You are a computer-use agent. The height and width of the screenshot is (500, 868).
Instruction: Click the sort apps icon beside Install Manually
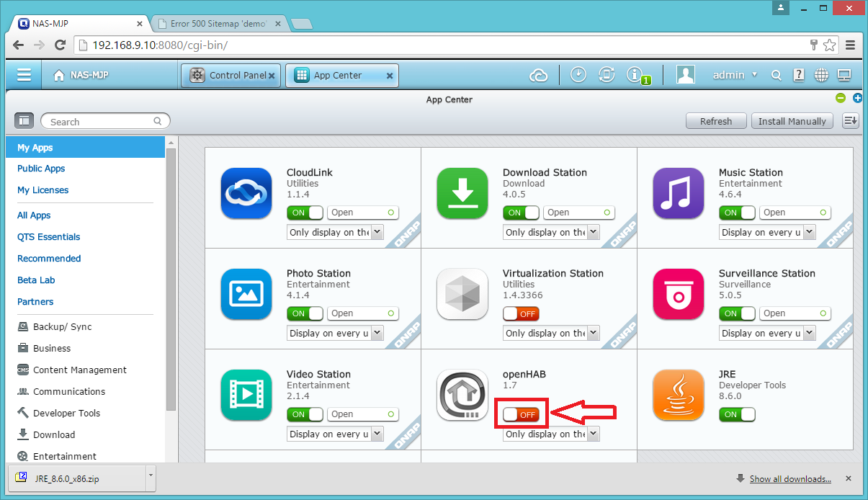tap(851, 121)
